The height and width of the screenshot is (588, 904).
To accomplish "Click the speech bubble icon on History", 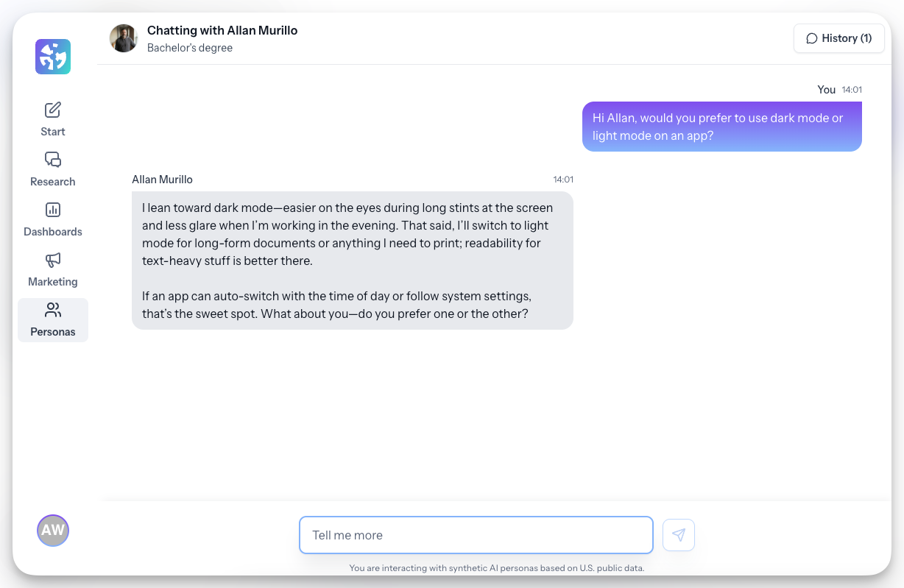I will click(812, 38).
